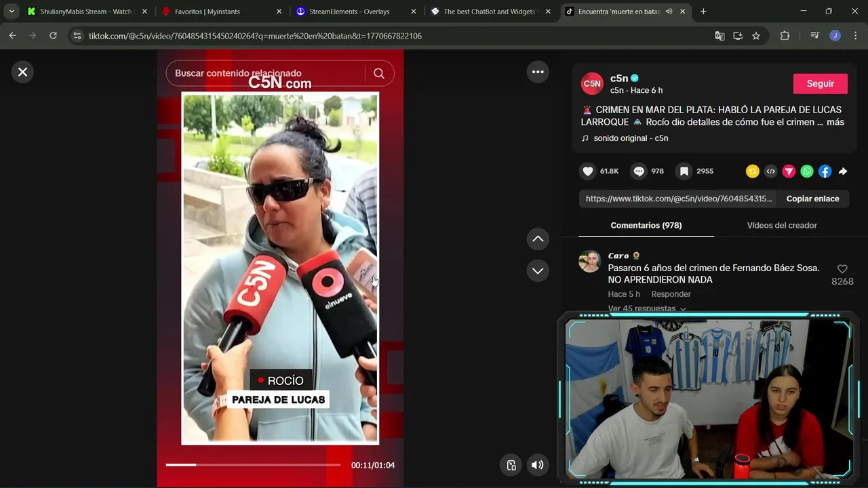The height and width of the screenshot is (488, 868).
Task: Click the playing C5N video frame
Action: [280, 268]
